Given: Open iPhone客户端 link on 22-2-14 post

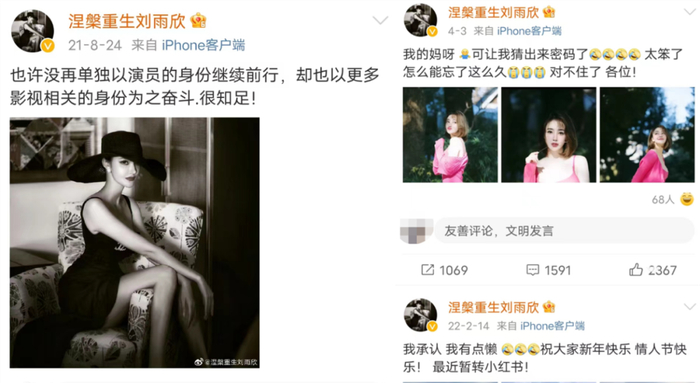Looking at the screenshot, I should (552, 326).
